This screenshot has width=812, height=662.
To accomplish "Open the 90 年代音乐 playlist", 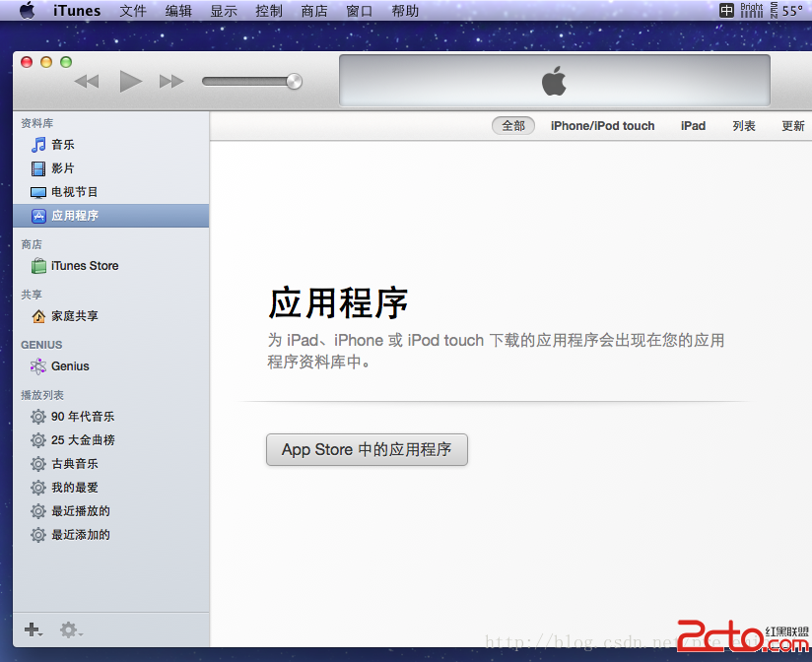I will [110, 416].
